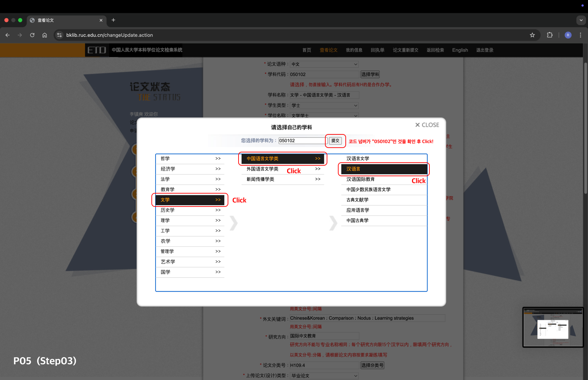Switch site language to English
Screen dimensions: 588x380
coord(460,50)
